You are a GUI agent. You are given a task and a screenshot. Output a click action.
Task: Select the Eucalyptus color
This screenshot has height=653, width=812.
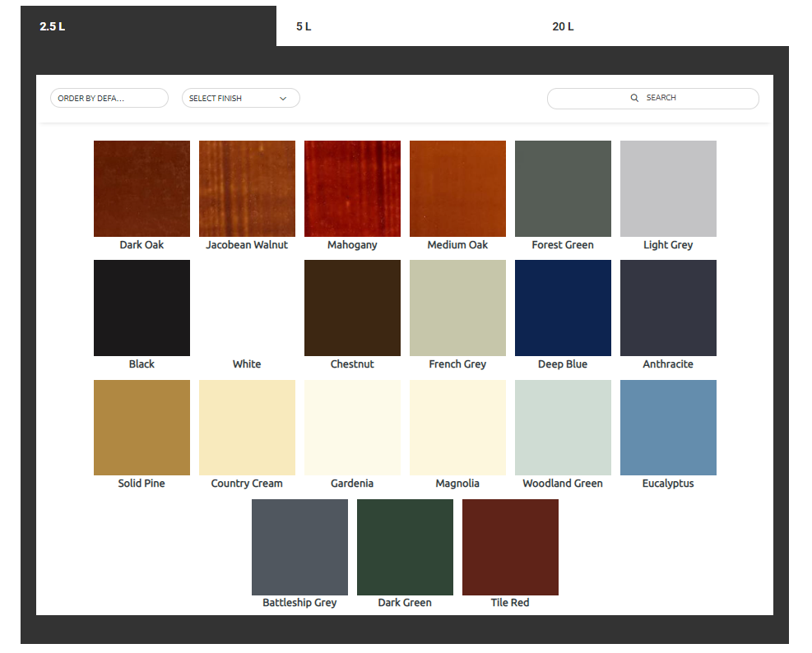coord(668,427)
